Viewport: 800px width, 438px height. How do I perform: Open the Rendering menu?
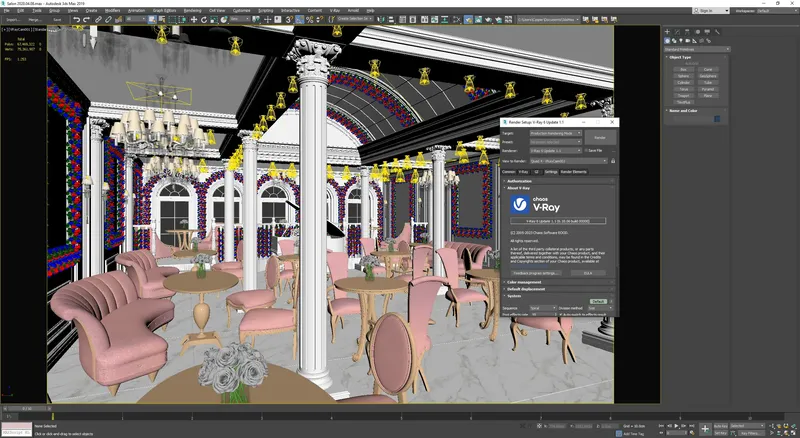point(192,11)
